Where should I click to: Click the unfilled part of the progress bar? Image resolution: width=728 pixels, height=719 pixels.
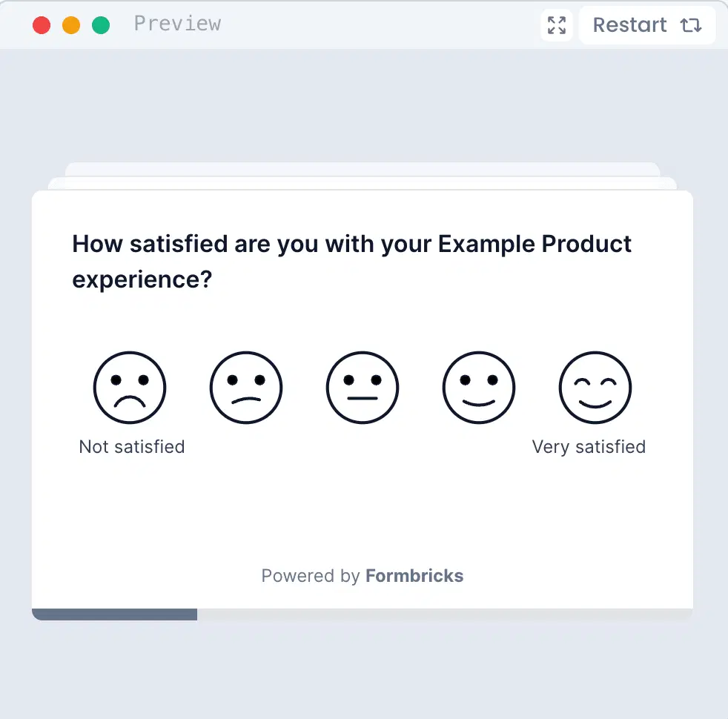pos(445,614)
